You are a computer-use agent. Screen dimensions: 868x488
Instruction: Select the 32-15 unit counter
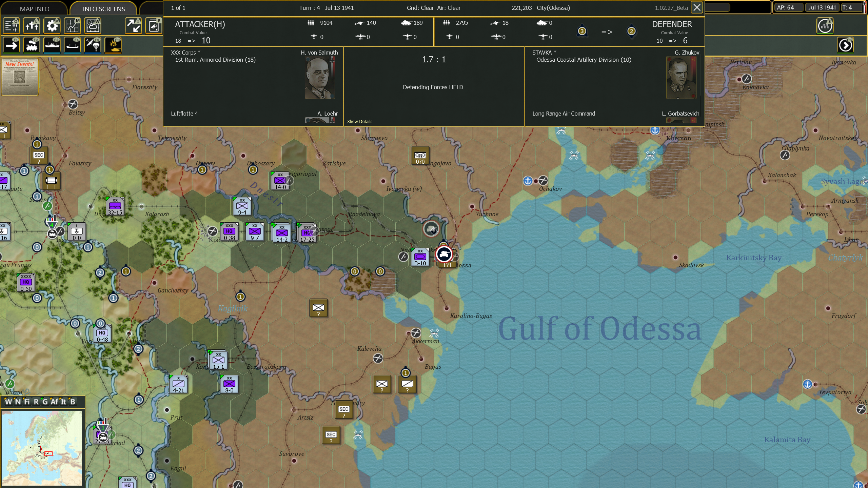115,206
